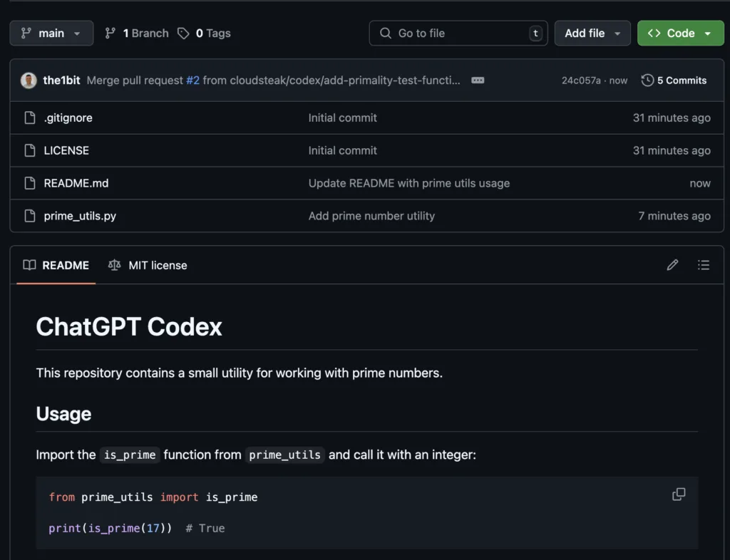Click the 'now' timestamp in the README.md row
Image resolution: width=730 pixels, height=560 pixels.
[700, 183]
